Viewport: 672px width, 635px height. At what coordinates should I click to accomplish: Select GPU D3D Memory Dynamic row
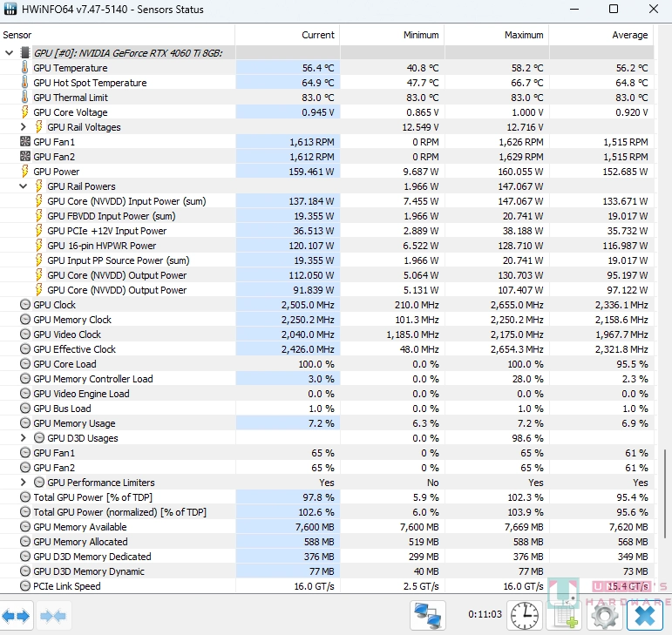[x=328, y=571]
